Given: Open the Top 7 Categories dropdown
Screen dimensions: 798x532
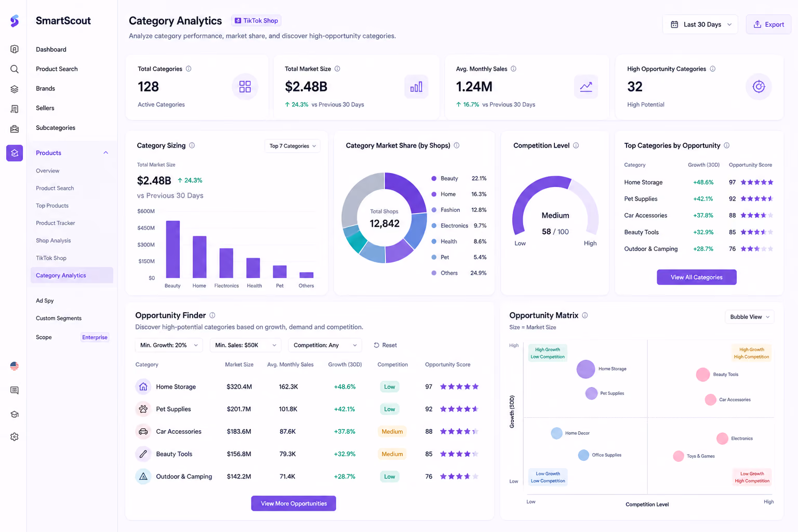Looking at the screenshot, I should tap(292, 146).
